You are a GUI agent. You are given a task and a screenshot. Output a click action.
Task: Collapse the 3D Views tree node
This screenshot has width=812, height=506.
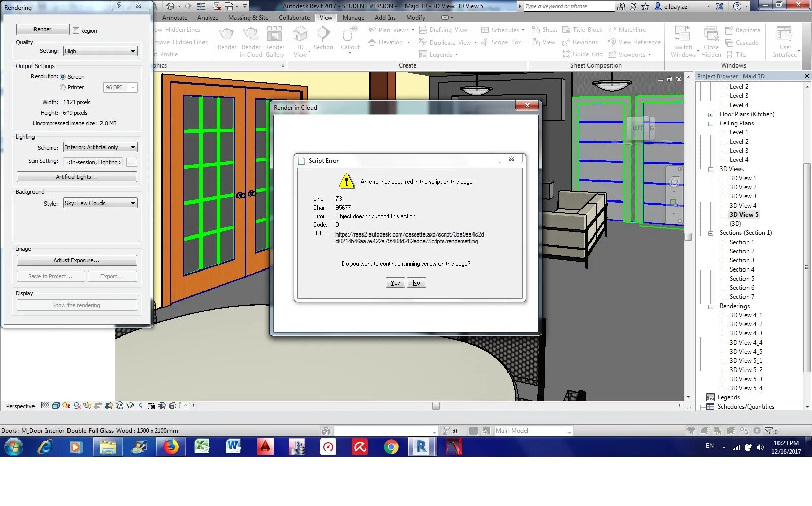tap(710, 169)
